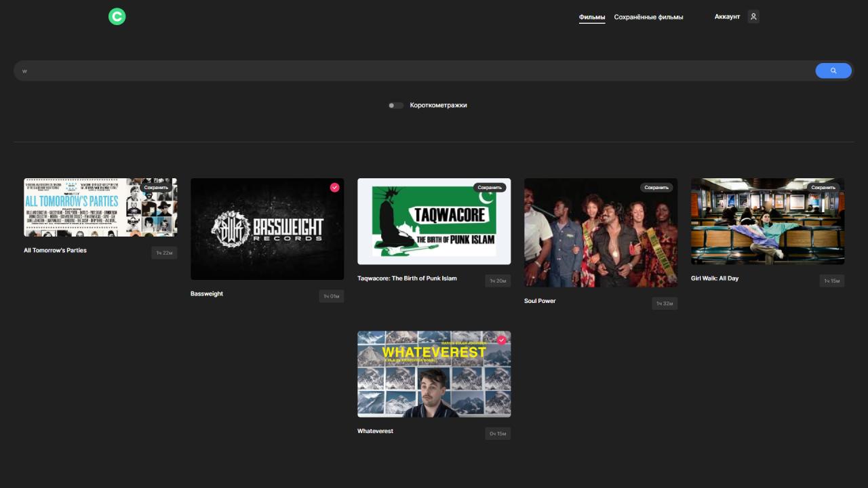Screen dimensions: 868x488
Task: Click the 1ч 22м duration badge
Action: point(164,253)
